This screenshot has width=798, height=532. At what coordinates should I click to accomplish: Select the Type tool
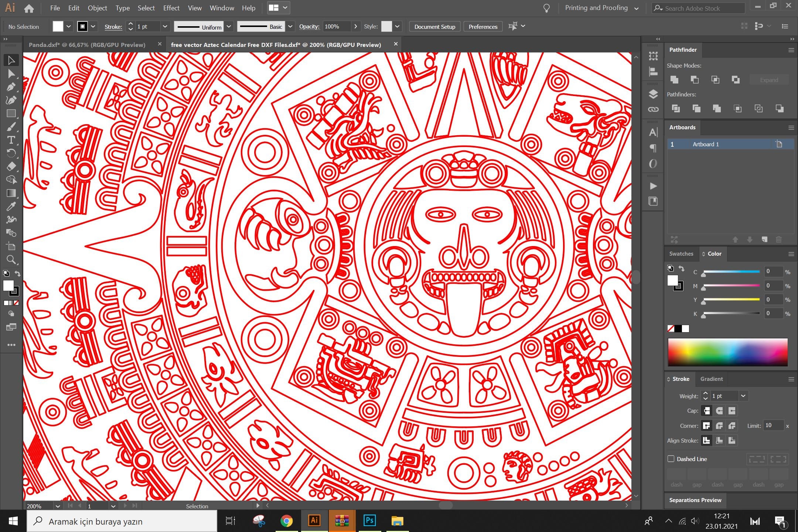[11, 140]
